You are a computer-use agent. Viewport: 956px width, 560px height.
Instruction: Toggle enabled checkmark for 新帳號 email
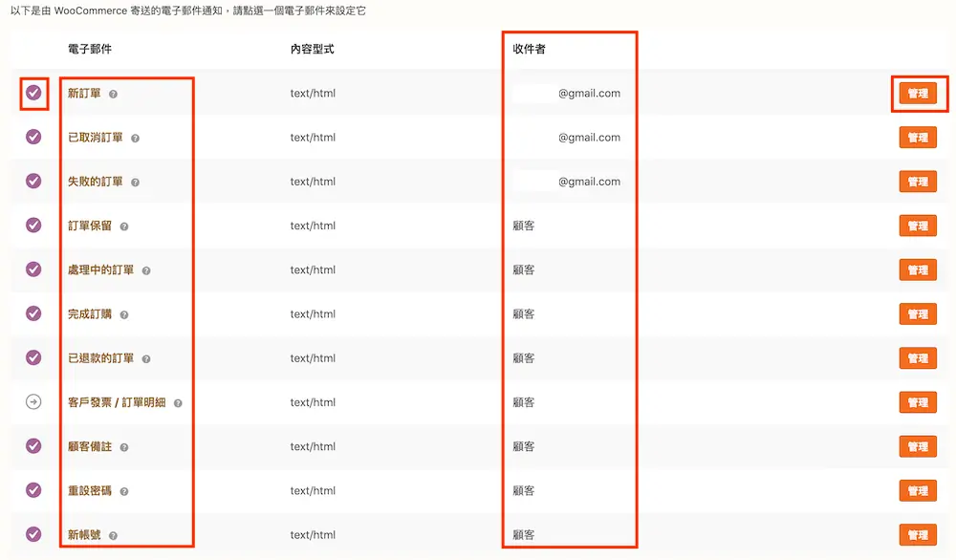33,534
